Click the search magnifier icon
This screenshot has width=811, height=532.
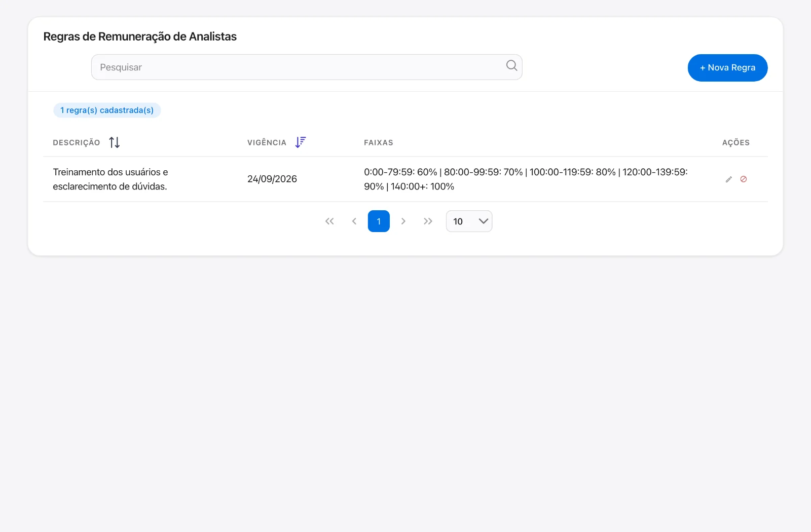[x=511, y=65]
